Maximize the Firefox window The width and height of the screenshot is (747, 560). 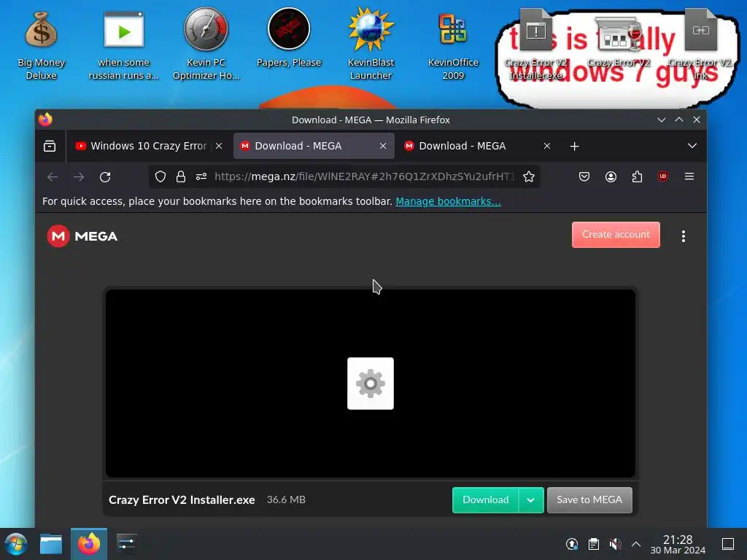point(679,120)
